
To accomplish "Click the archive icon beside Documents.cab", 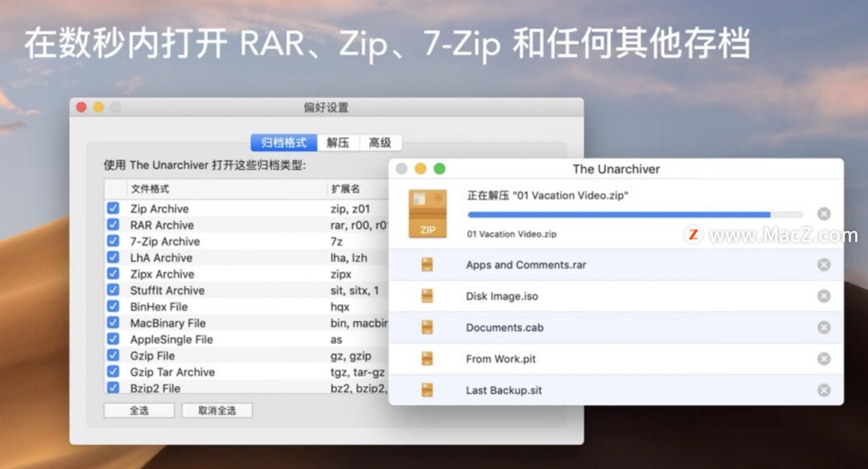I will (x=427, y=327).
